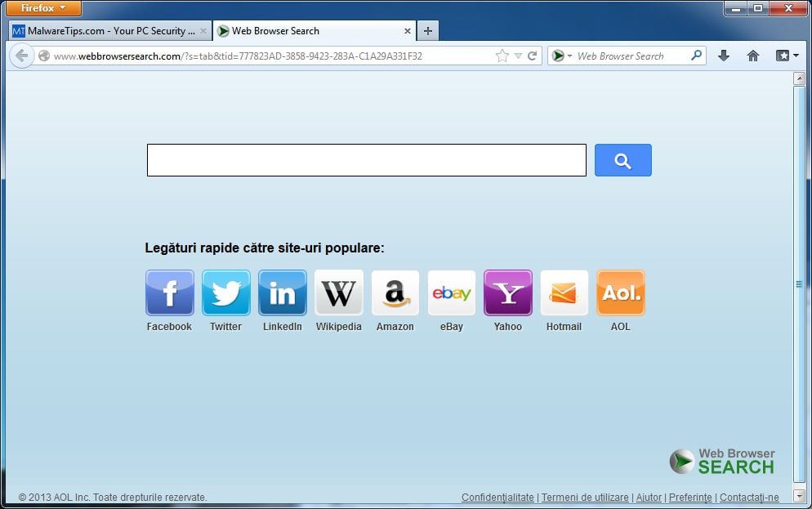Screen dimensions: 812x509
Task: Open the AOL quick link icon
Action: tap(621, 292)
